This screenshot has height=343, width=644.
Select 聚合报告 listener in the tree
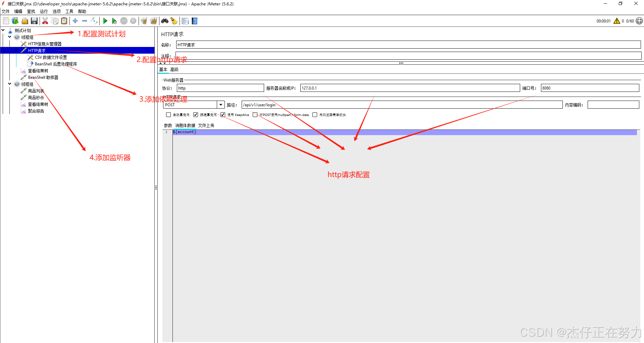[x=36, y=111]
